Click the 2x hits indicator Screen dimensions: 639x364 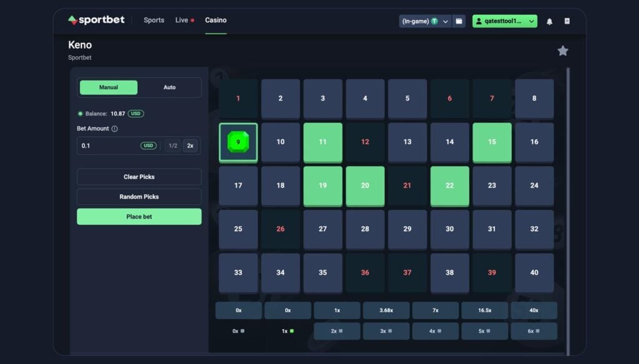pos(337,331)
